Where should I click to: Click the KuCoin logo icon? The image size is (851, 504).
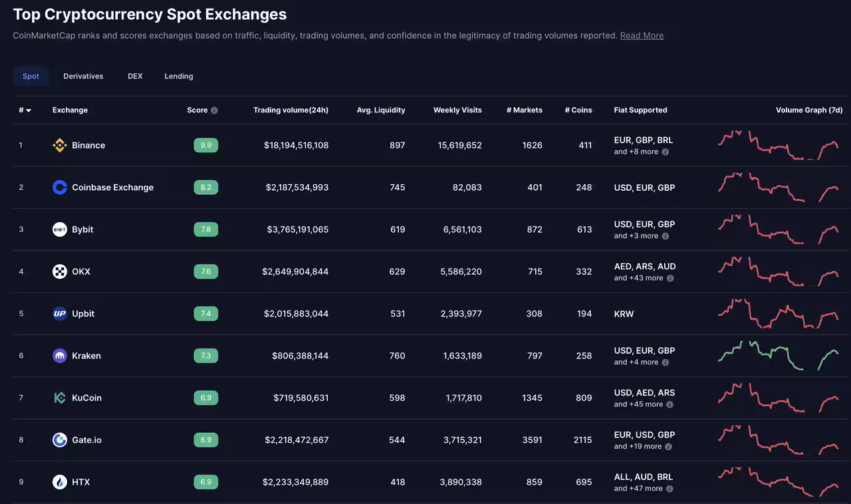coord(60,398)
